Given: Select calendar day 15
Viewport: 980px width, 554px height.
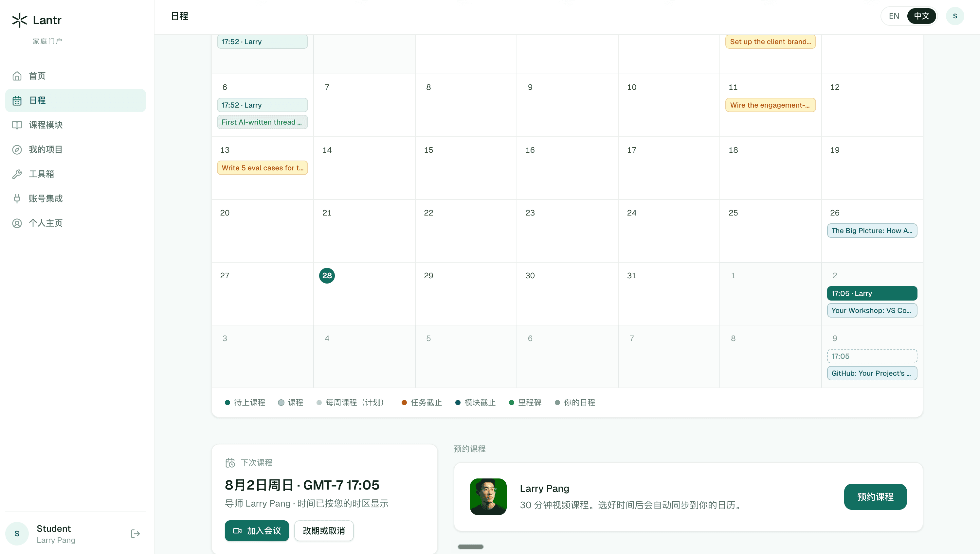Looking at the screenshot, I should coord(428,150).
